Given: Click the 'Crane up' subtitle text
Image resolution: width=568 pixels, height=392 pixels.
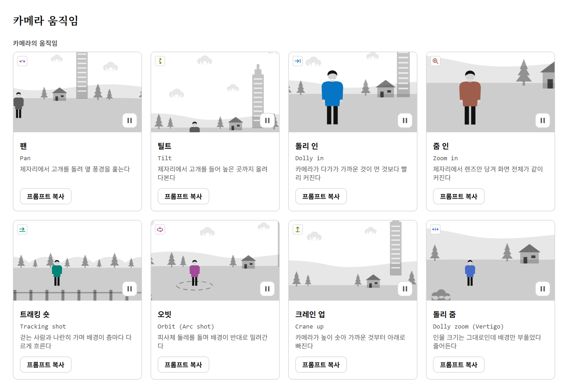Looking at the screenshot, I should (309, 326).
